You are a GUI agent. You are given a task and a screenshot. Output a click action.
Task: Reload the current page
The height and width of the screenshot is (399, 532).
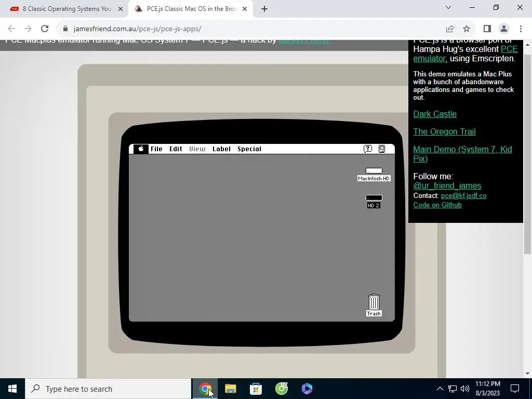point(45,29)
